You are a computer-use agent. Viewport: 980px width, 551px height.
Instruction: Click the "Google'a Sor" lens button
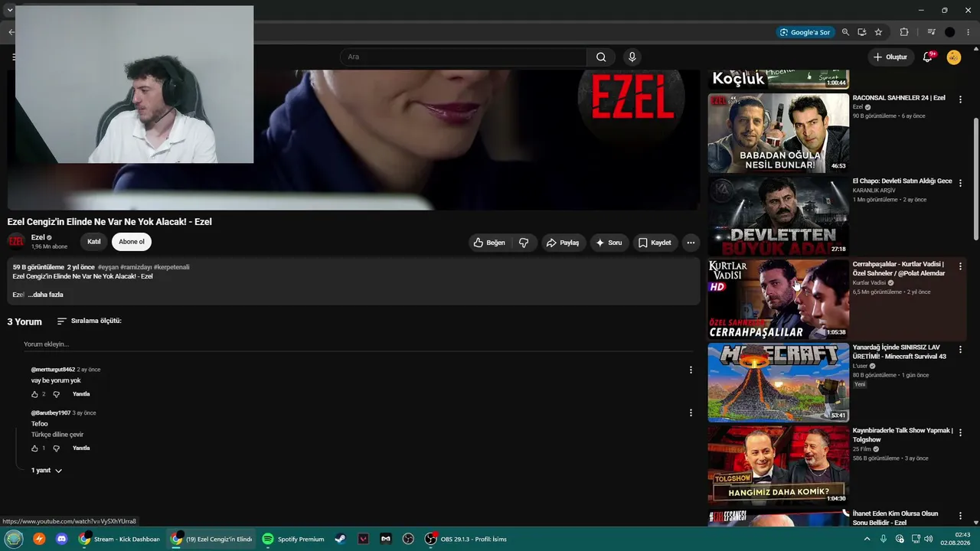(804, 32)
